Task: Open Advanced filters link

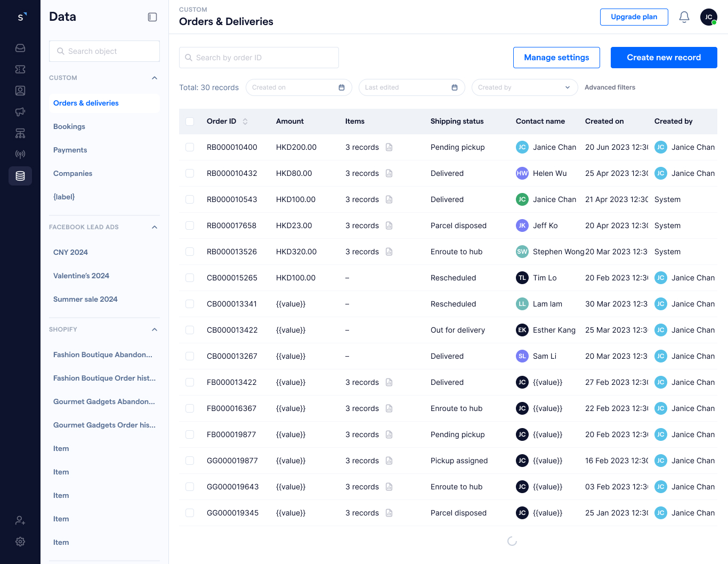Action: pos(610,87)
